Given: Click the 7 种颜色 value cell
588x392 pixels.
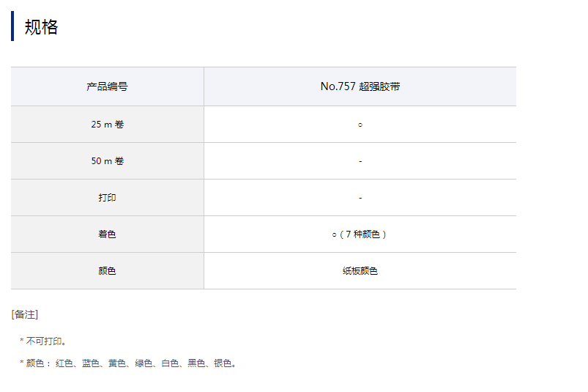Looking at the screenshot, I should 360,234.
